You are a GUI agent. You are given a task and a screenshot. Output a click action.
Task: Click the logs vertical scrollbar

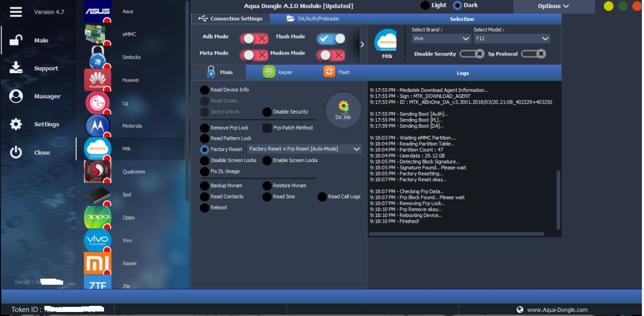558,199
